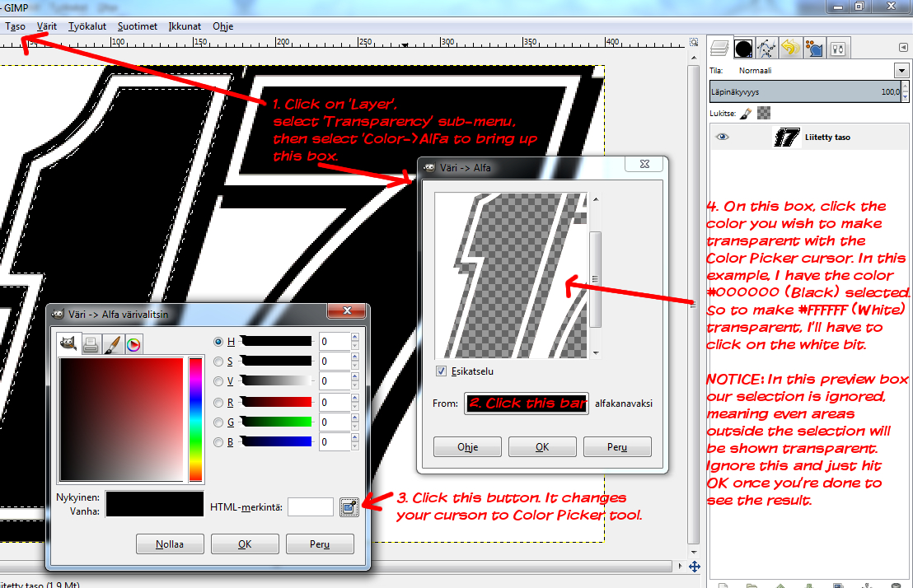This screenshot has height=588, width=913.
Task: Click Nollaa button in color picker dialog
Action: (x=170, y=544)
